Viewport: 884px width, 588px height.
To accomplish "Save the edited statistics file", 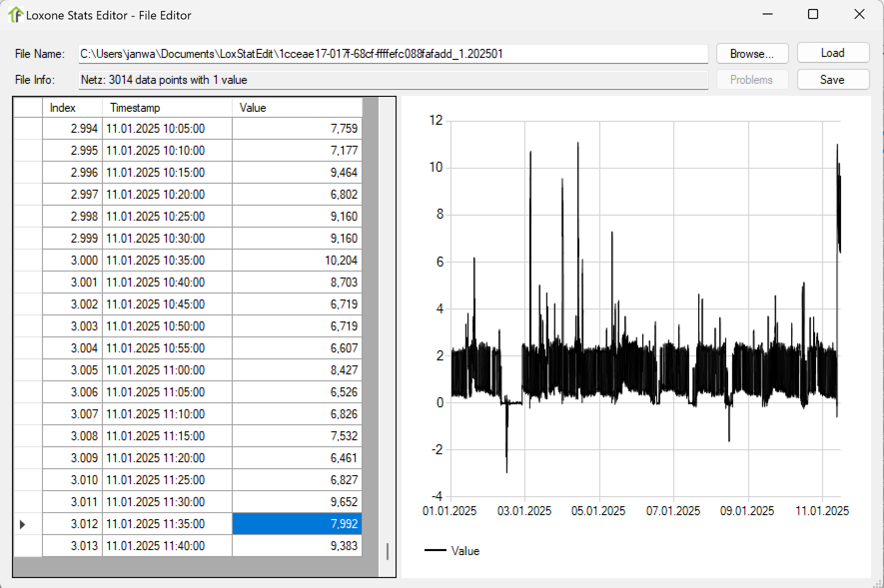I will [833, 80].
